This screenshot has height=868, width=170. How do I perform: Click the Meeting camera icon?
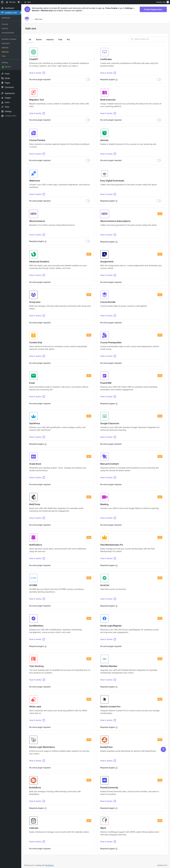(105, 497)
